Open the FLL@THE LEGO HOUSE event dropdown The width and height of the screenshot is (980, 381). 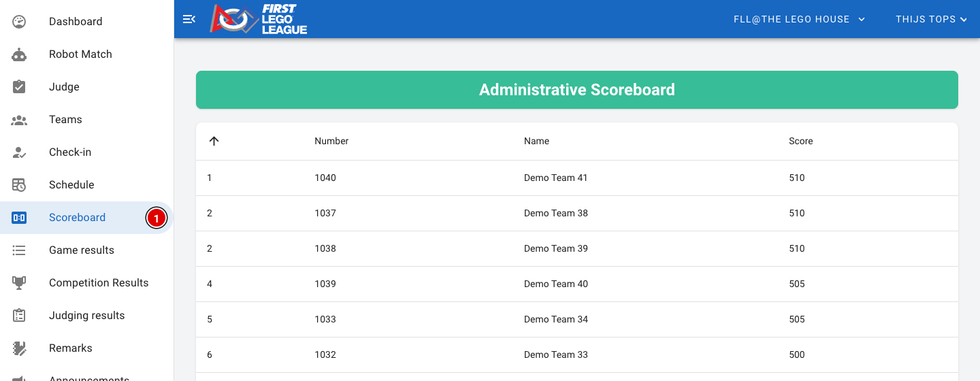coord(799,19)
